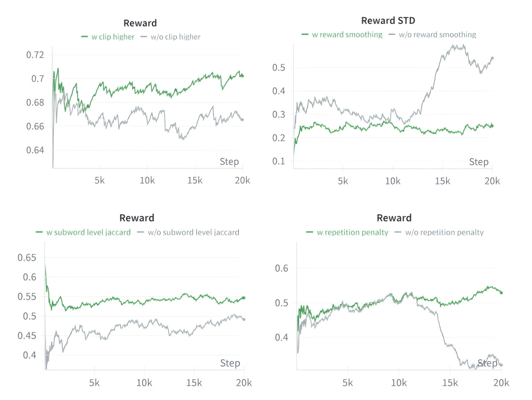This screenshot has height=400, width=532.
Task: Toggle the 'w/o subword level jaccard' legend label
Action: pos(193,232)
